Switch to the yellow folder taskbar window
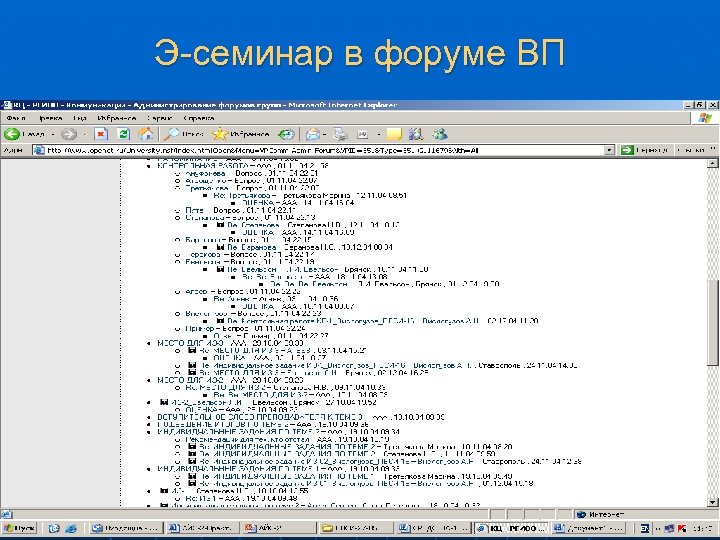 356,528
